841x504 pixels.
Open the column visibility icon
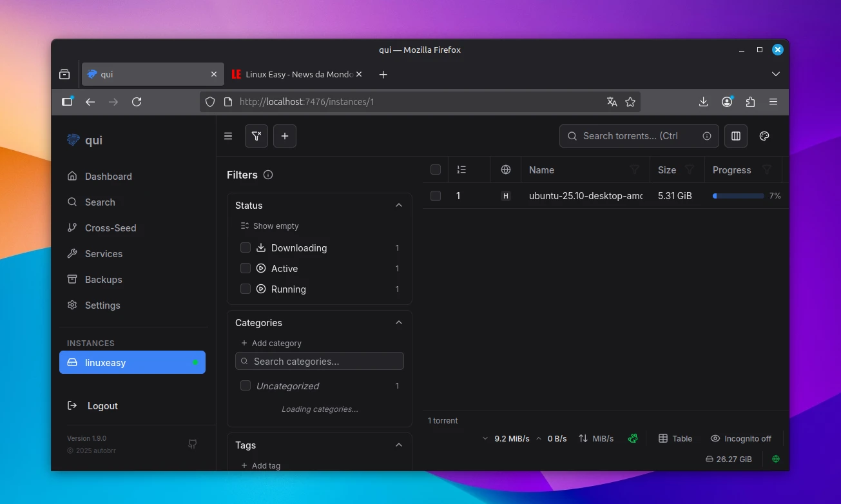tap(735, 136)
